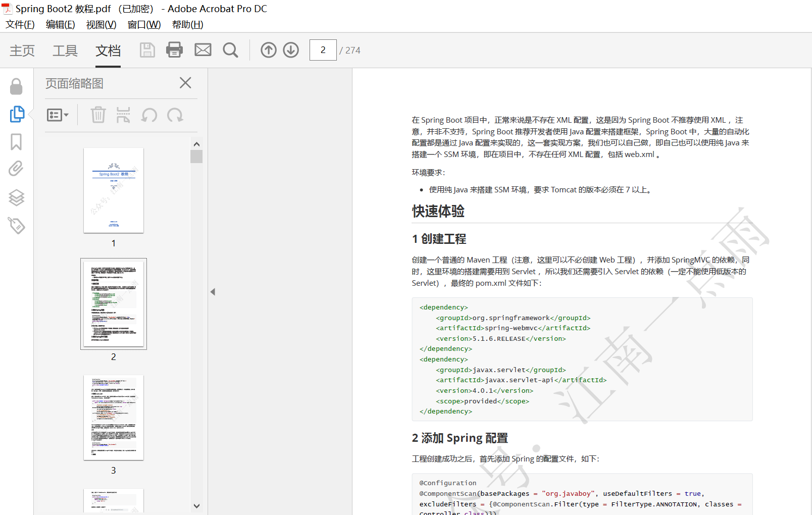This screenshot has height=515, width=812.
Task: Click the '2 添加 Spring 配置' heading
Action: tap(460, 438)
